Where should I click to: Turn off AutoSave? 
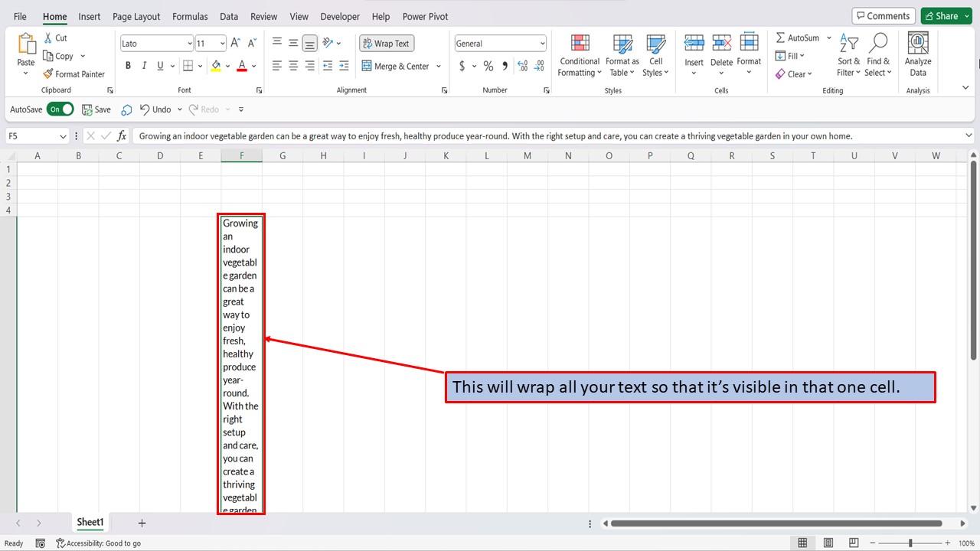60,109
